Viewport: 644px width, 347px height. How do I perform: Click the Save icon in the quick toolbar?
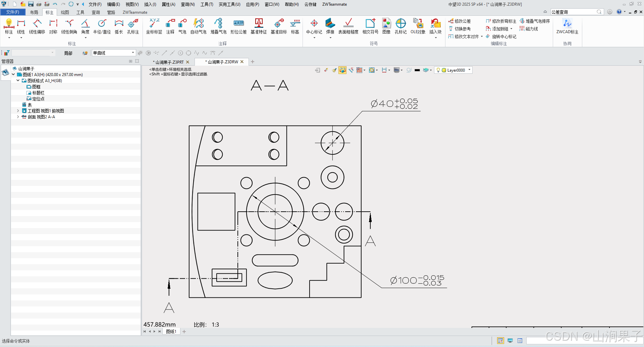click(31, 4)
